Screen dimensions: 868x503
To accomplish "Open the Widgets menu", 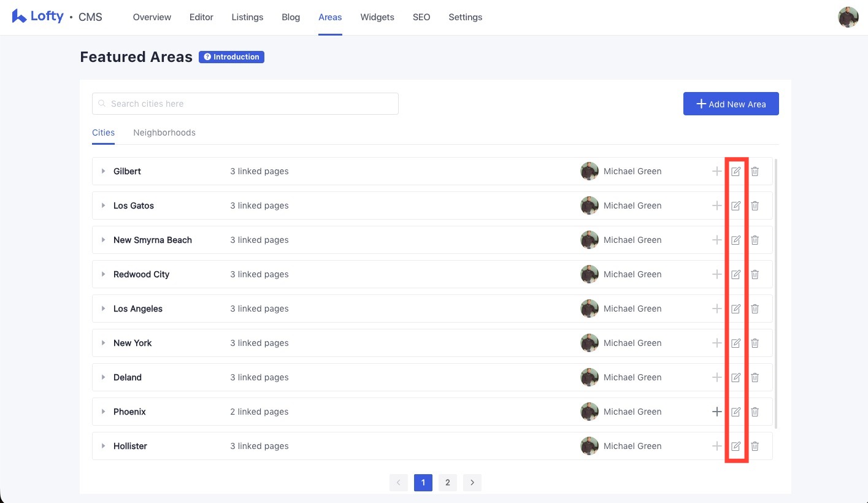I will coord(377,17).
